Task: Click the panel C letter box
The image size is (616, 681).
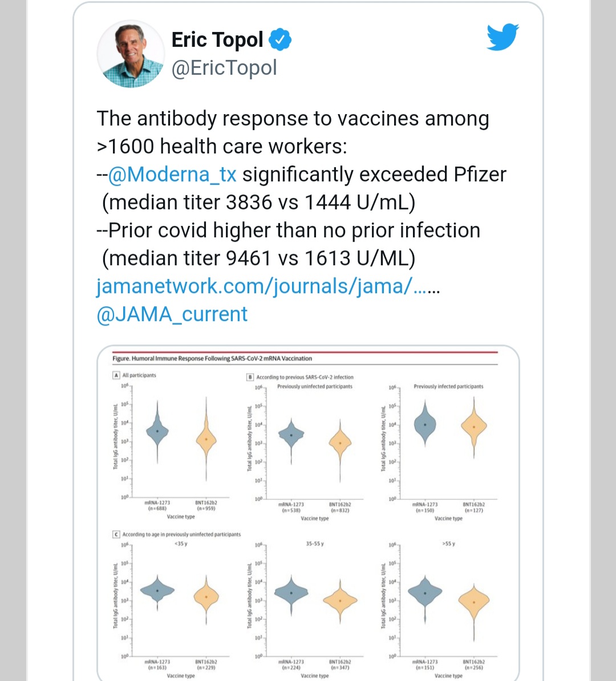Action: (x=116, y=534)
